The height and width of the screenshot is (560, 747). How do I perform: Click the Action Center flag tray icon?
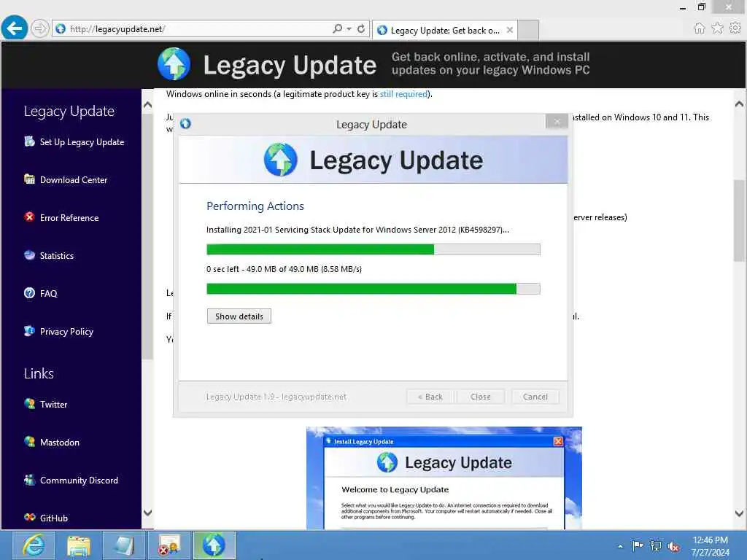point(638,545)
